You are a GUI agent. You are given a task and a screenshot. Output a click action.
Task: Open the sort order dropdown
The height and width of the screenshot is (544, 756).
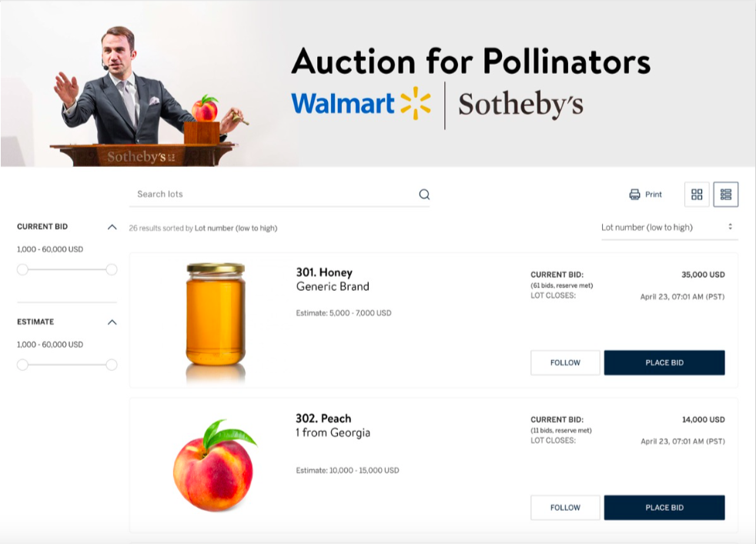pyautogui.click(x=668, y=227)
